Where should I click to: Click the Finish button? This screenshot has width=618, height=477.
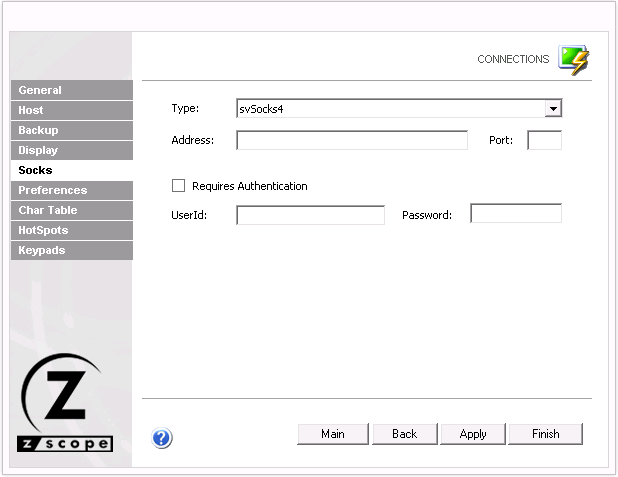545,434
